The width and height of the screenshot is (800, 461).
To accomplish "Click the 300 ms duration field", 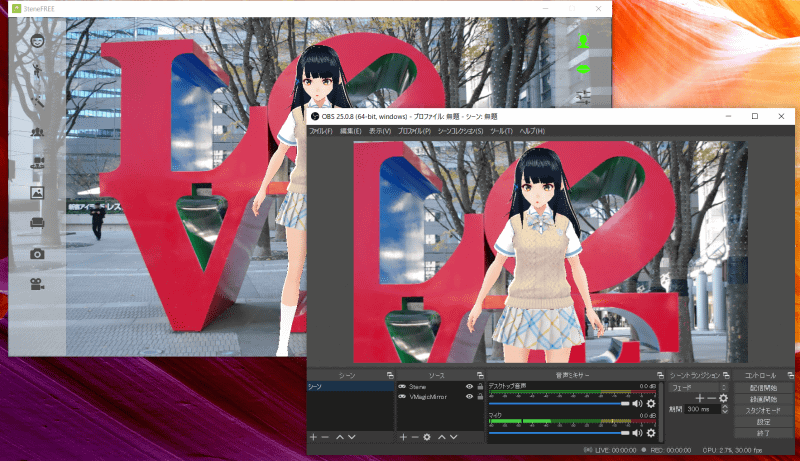I will click(703, 409).
